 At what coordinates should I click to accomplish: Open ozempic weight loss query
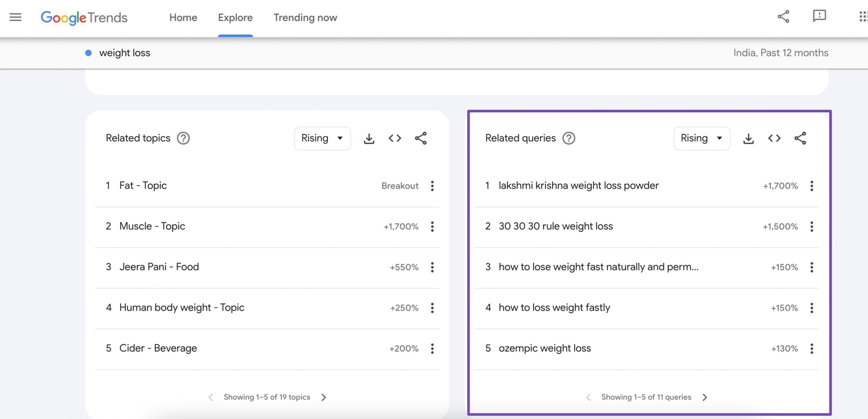545,348
